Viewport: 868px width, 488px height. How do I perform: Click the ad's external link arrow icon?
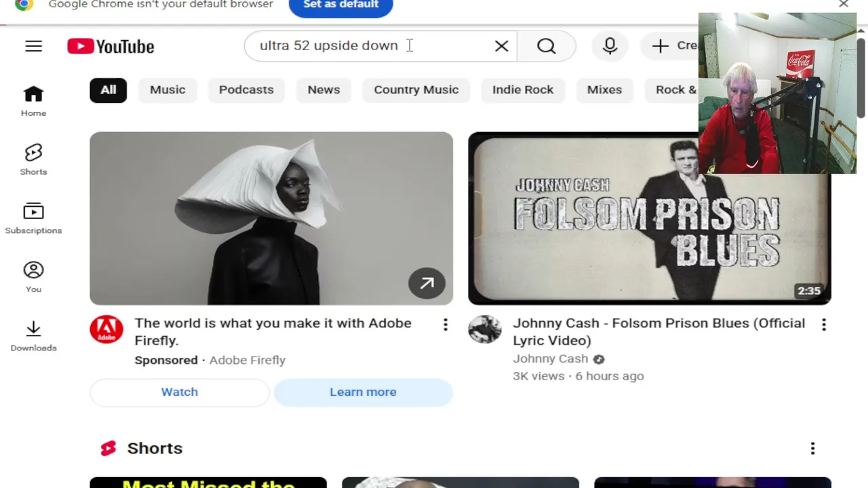[427, 283]
